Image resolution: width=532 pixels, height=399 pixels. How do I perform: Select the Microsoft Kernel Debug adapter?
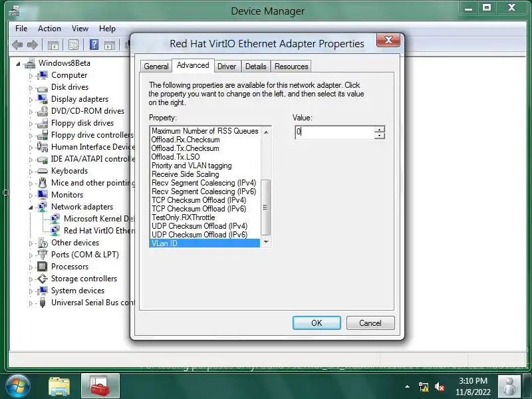(x=98, y=219)
